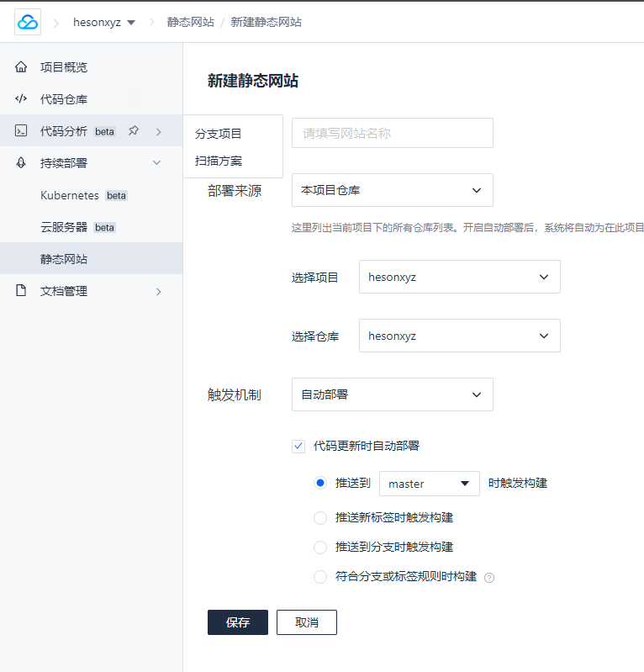The height and width of the screenshot is (672, 644).
Task: Click the rocket icon beside 持续部署
Action: click(x=21, y=163)
